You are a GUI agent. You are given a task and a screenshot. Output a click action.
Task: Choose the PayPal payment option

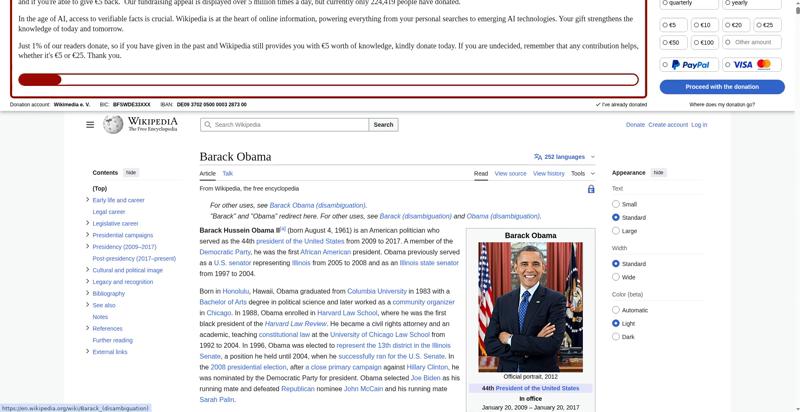[690, 64]
